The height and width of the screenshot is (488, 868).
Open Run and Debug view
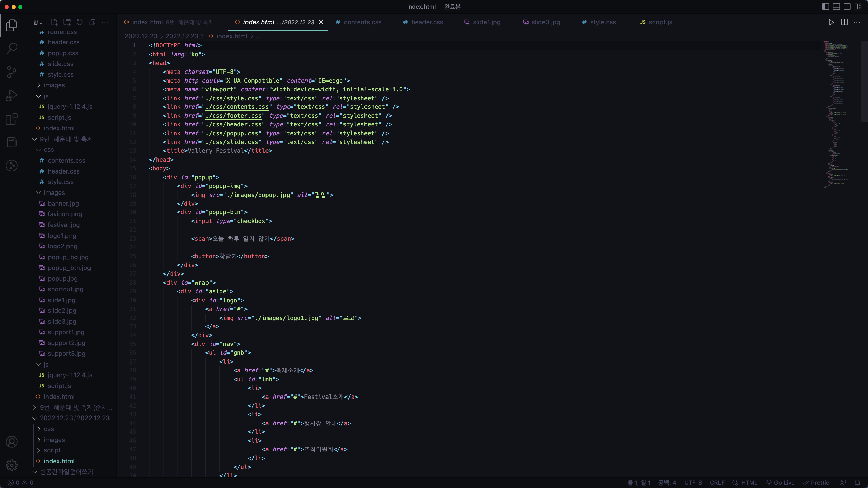12,95
